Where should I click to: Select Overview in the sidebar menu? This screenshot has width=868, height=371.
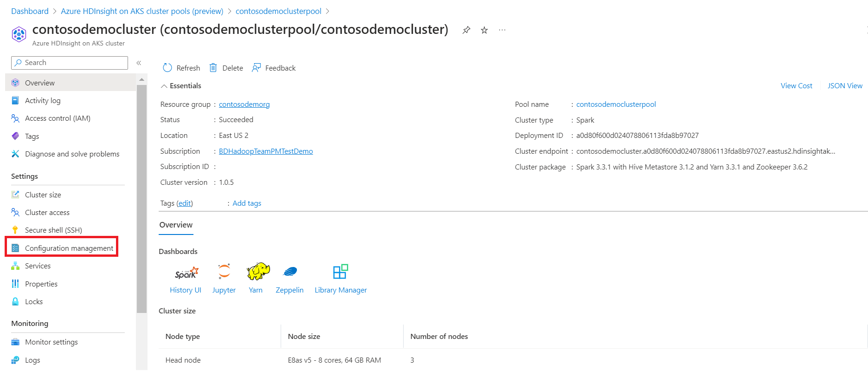pyautogui.click(x=71, y=83)
